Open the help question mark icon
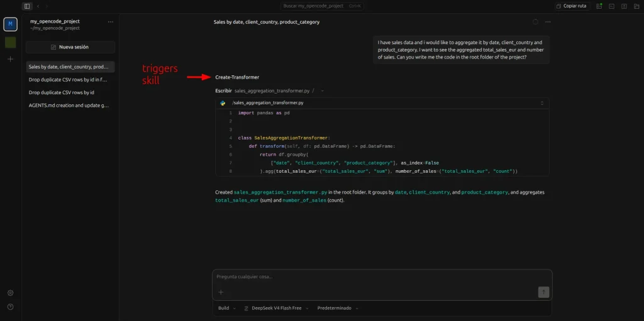644x321 pixels. pyautogui.click(x=10, y=307)
